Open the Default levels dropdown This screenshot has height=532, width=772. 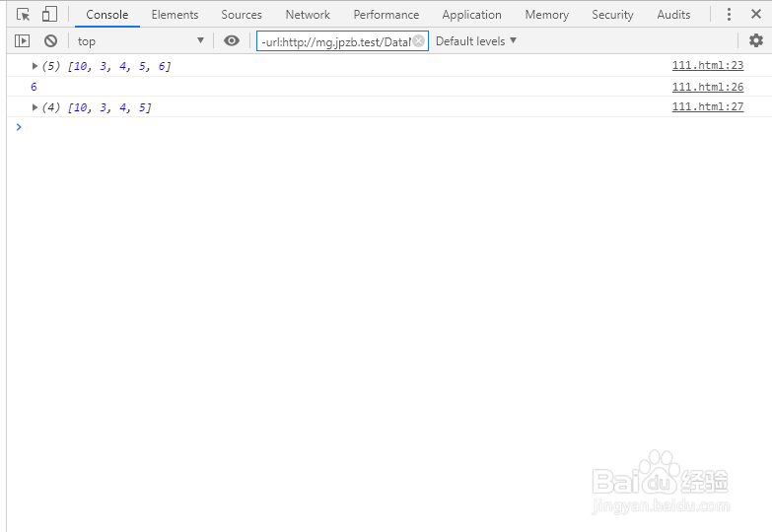[x=476, y=40]
